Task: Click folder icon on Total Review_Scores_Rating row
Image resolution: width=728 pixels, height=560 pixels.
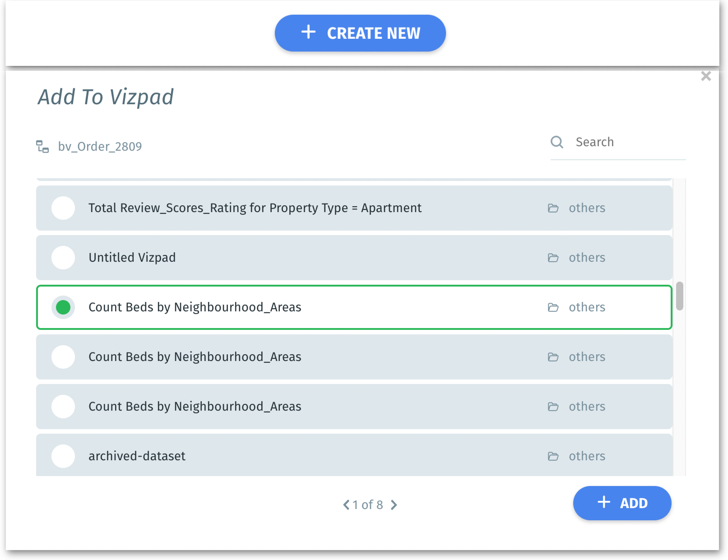Action: click(x=553, y=208)
